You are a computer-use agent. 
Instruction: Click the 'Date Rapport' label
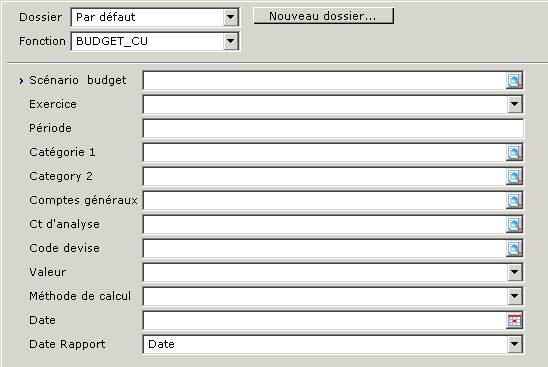(x=67, y=344)
